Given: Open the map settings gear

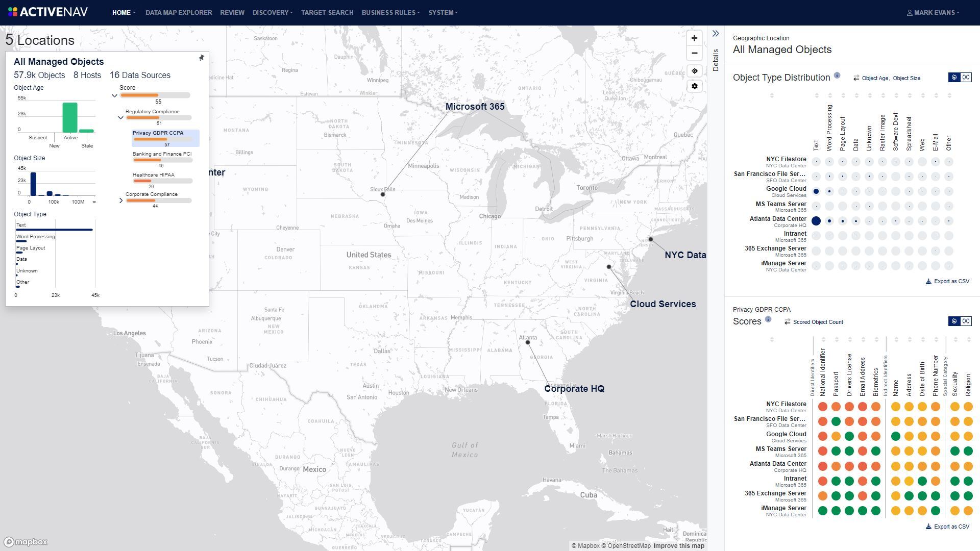Looking at the screenshot, I should click(x=694, y=86).
